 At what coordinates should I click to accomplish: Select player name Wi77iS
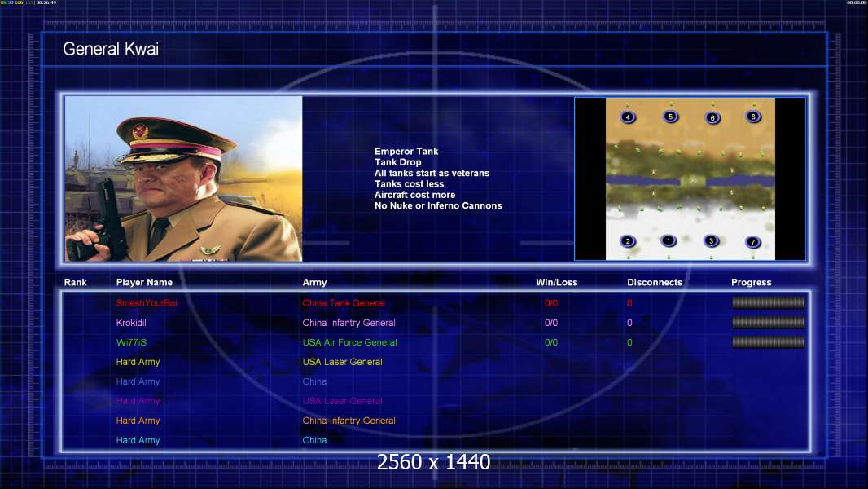coord(131,342)
